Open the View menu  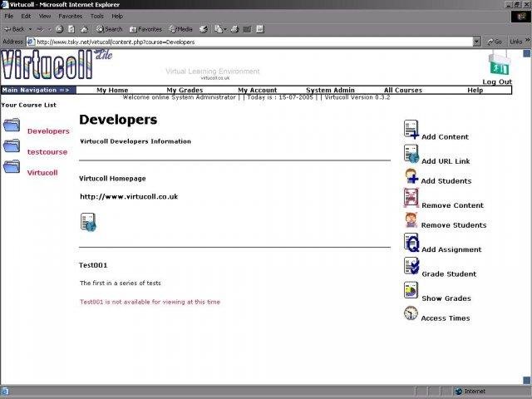tap(44, 16)
